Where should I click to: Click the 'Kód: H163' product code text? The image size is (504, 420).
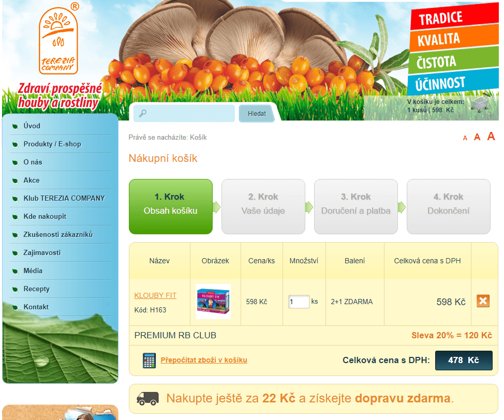[150, 310]
